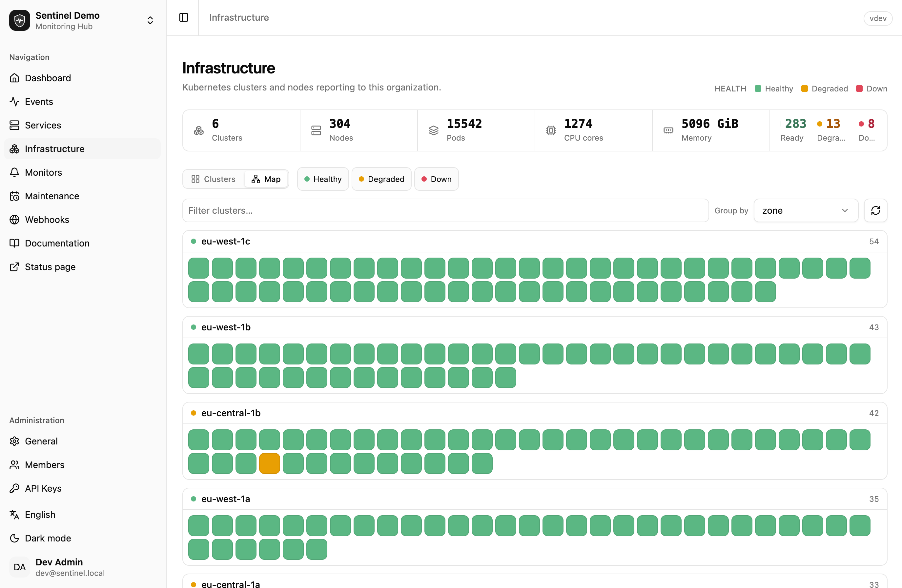Click the Maintenance calendar icon
Image resolution: width=902 pixels, height=588 pixels.
click(14, 196)
